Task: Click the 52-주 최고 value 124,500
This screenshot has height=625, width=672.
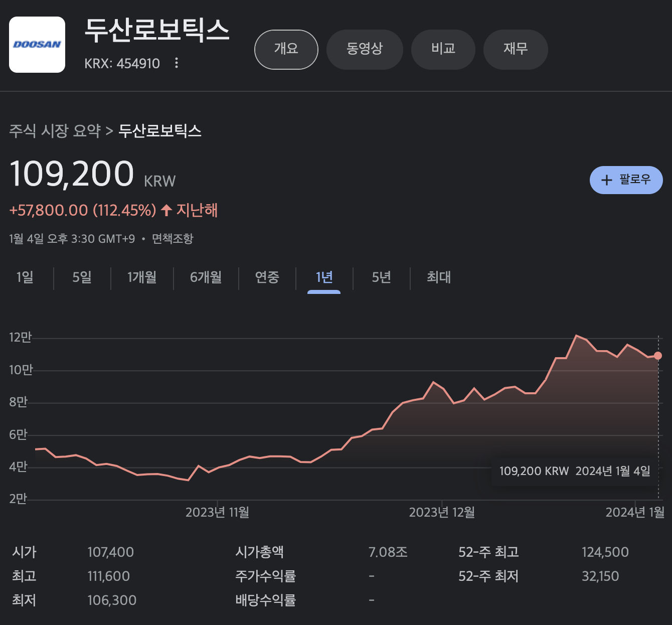Action: pyautogui.click(x=605, y=552)
